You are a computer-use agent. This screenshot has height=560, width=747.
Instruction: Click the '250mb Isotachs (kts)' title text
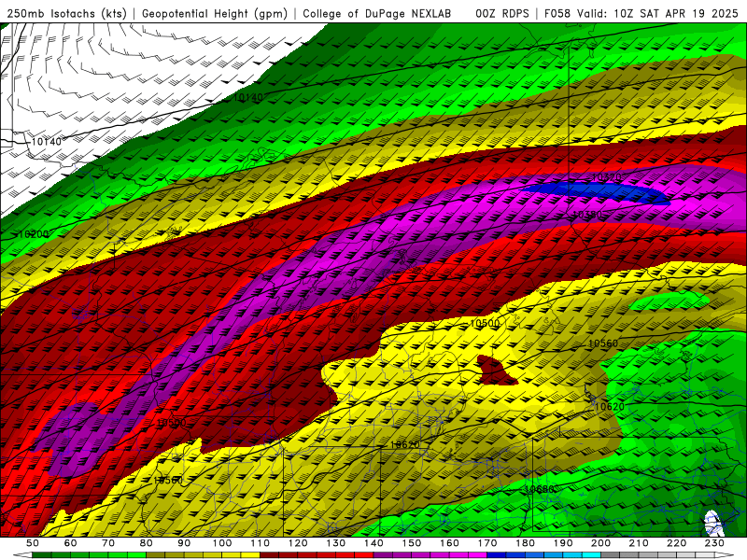66,13
